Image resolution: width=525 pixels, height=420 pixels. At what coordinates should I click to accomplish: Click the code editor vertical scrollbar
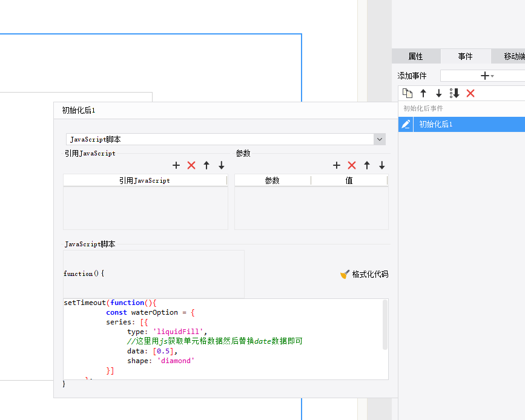click(x=385, y=324)
